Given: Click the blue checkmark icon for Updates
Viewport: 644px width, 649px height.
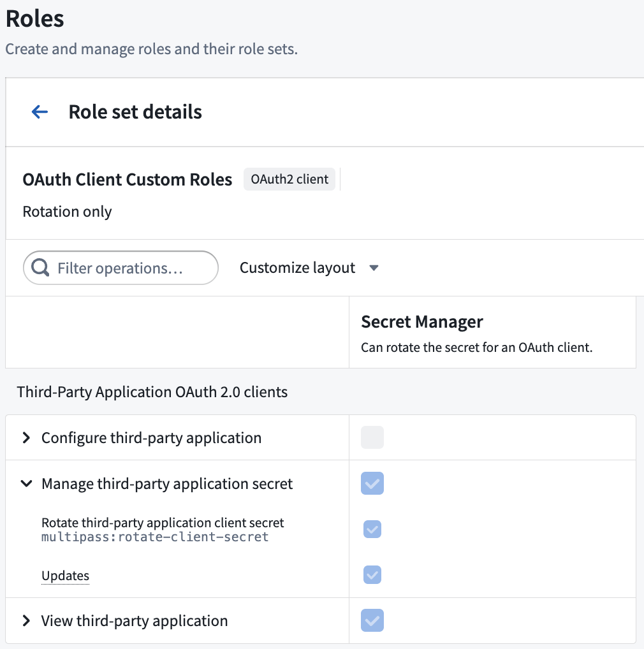Looking at the screenshot, I should (372, 574).
